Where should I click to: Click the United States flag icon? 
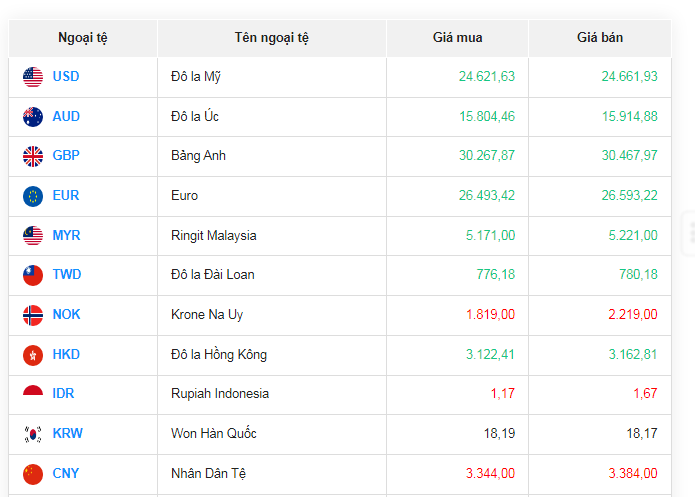[x=33, y=77]
